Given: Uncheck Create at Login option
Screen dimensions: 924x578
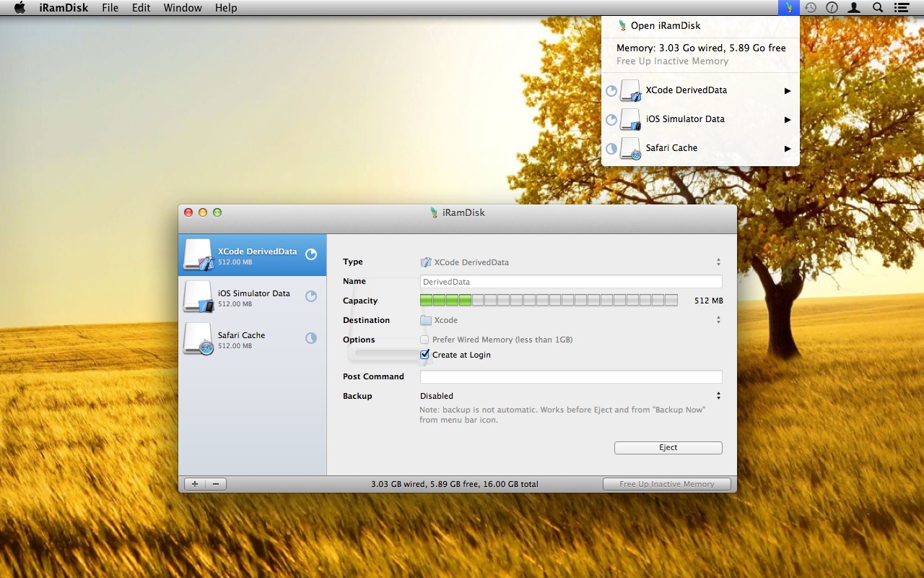Looking at the screenshot, I should pyautogui.click(x=424, y=355).
